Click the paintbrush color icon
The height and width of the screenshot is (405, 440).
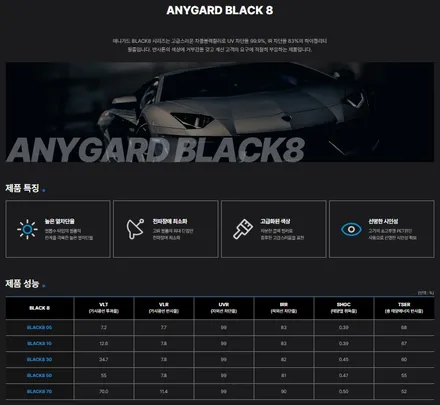tap(243, 229)
